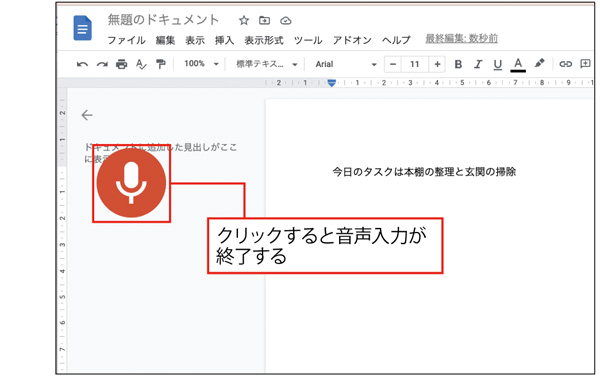This screenshot has width=600, height=380.
Task: Open the Google Docs home icon
Action: point(83,28)
